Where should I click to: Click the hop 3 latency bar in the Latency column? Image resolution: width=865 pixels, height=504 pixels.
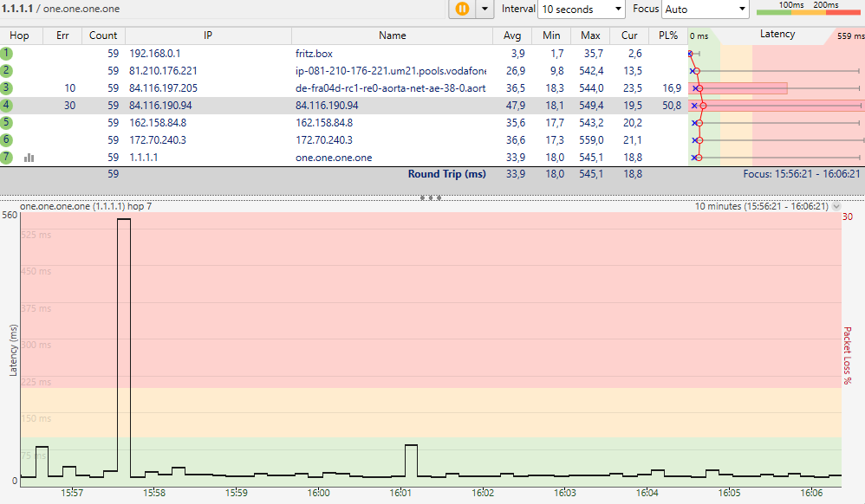coord(738,88)
